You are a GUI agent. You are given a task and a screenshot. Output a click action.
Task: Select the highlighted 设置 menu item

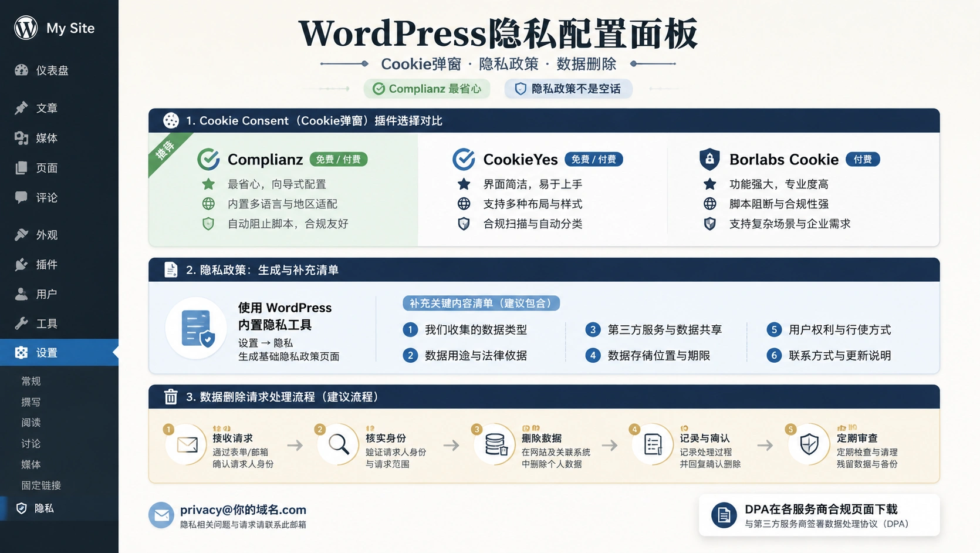(x=59, y=352)
